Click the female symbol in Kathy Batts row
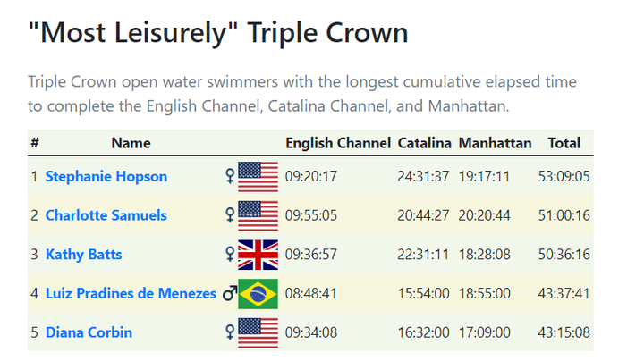 point(230,255)
